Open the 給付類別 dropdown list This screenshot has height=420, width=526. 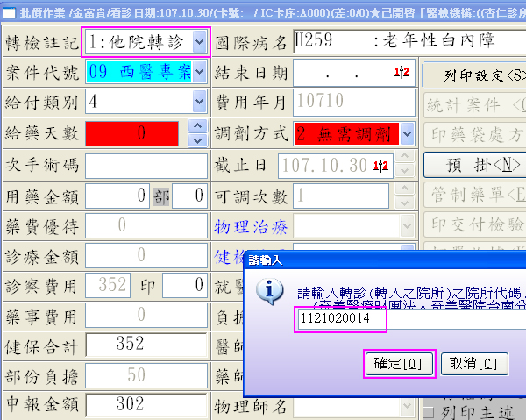200,102
